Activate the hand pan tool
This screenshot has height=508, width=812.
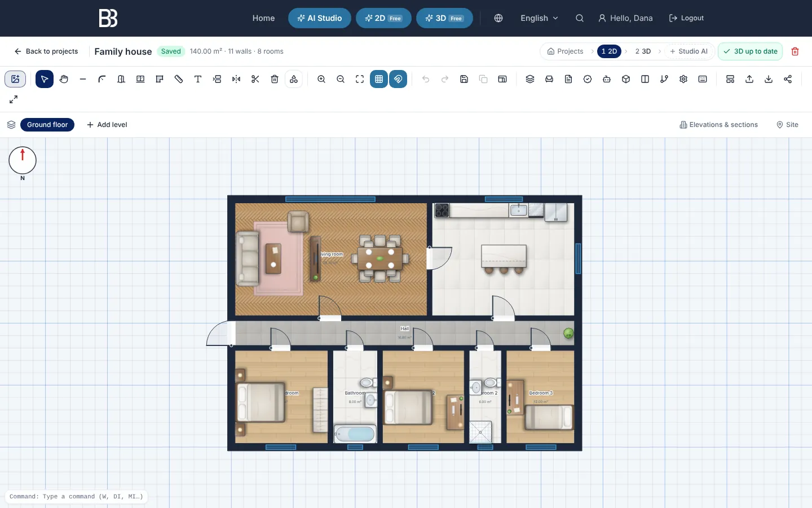64,79
